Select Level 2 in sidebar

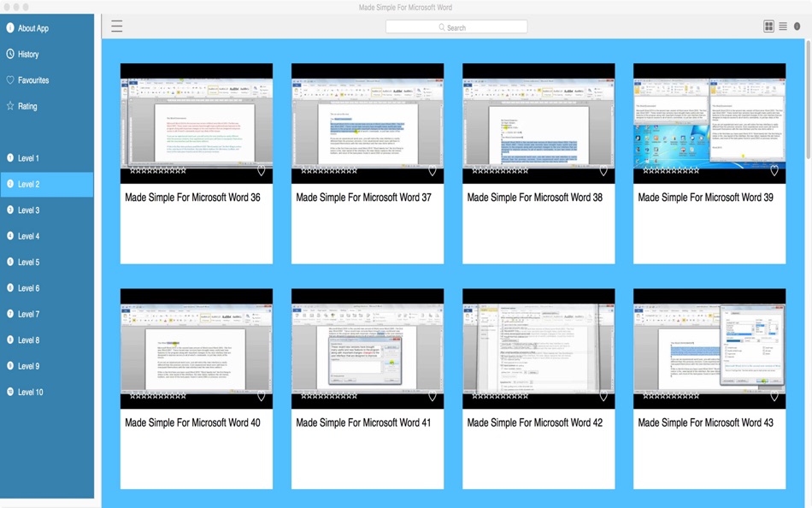point(47,184)
